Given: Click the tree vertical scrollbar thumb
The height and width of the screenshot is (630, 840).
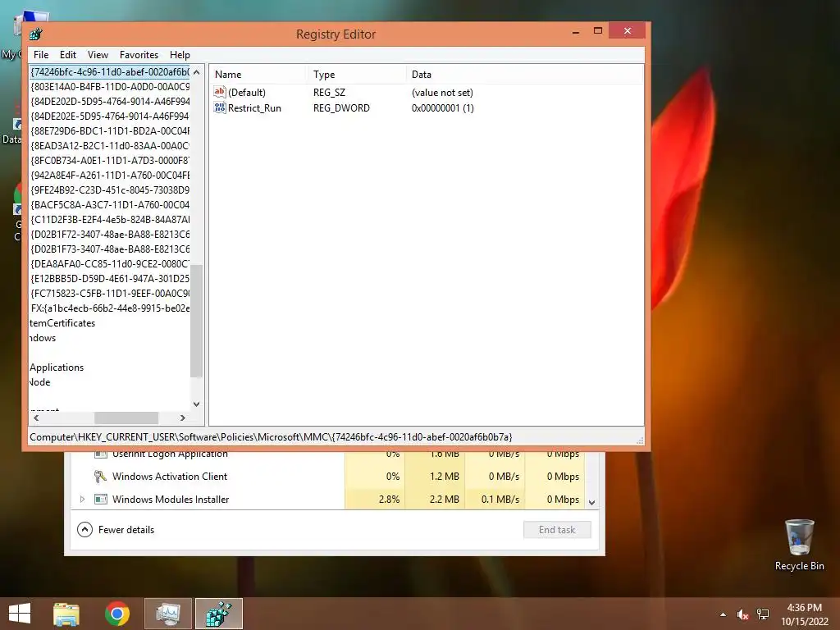Looking at the screenshot, I should click(197, 321).
